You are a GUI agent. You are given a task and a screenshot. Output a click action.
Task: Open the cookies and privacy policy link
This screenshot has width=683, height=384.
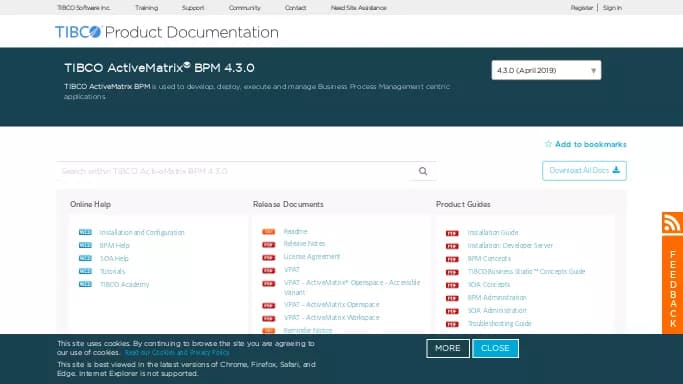click(177, 353)
